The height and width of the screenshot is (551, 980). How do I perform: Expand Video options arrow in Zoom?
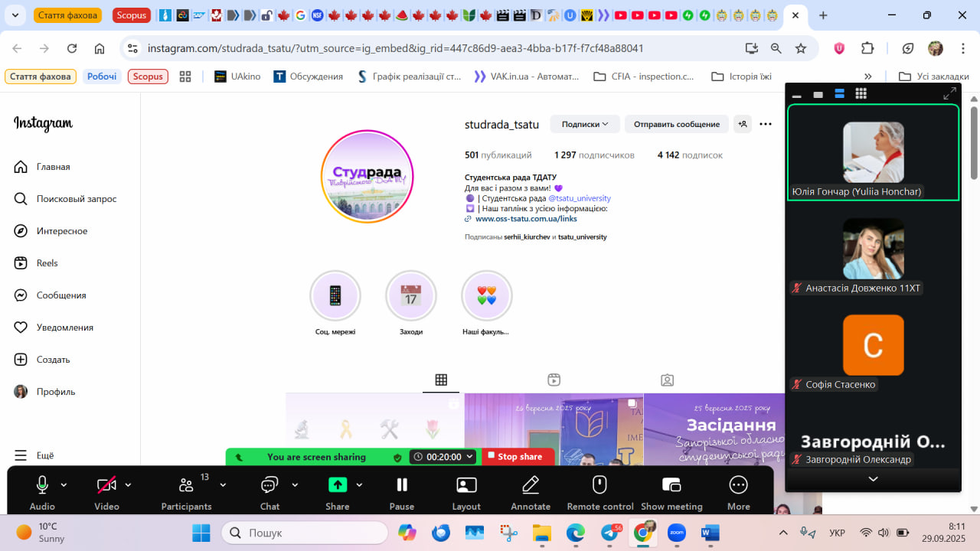[x=128, y=484]
